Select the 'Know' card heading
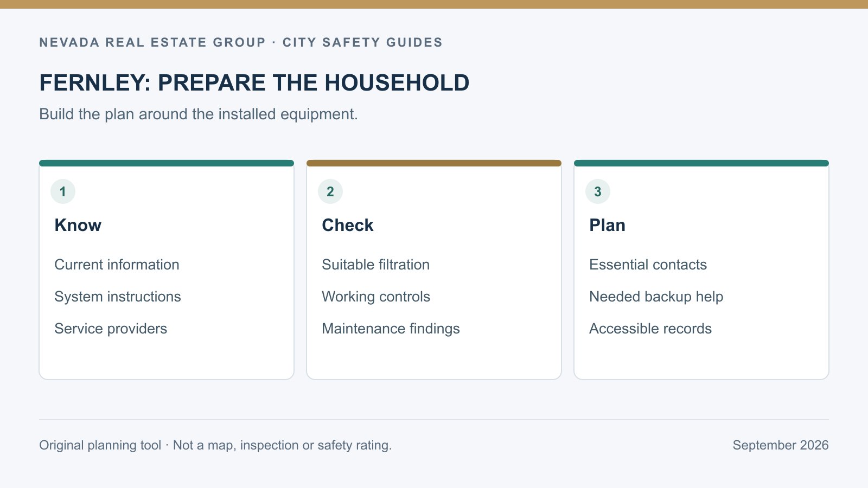 point(78,225)
